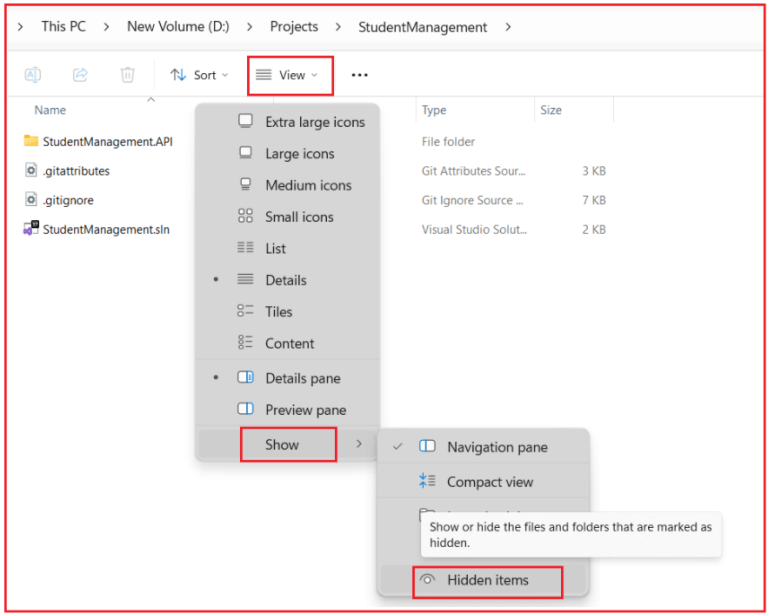Click the Extra large icons glyph

[x=245, y=121]
